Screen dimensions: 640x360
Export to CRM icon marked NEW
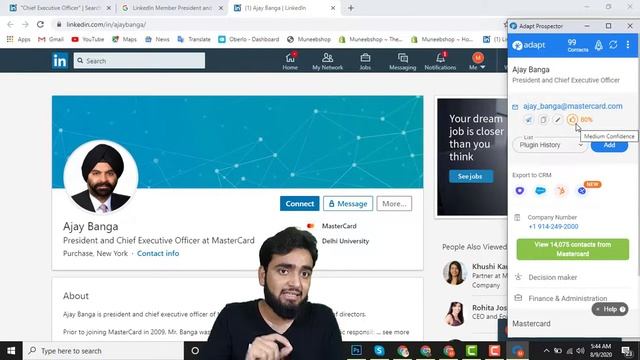click(582, 191)
